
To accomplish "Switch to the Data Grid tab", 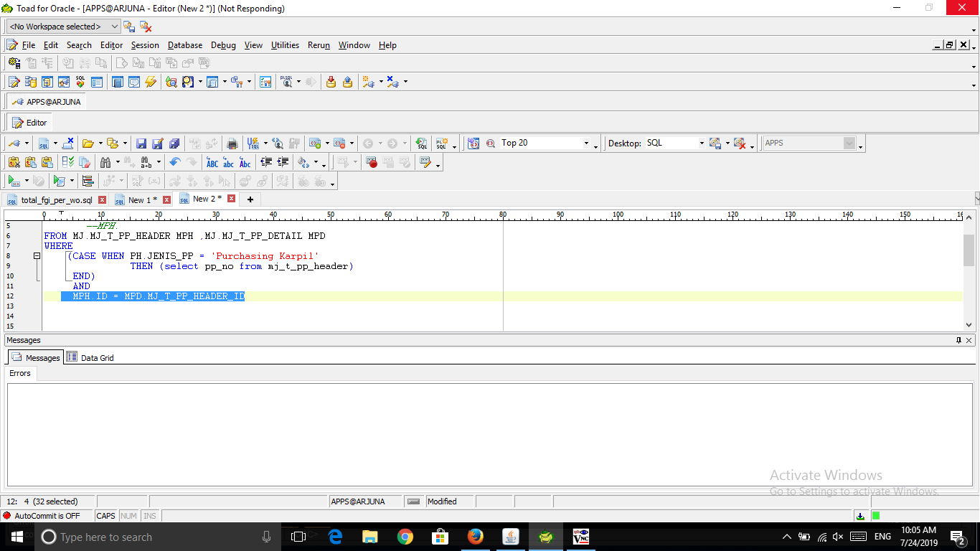I will (90, 357).
